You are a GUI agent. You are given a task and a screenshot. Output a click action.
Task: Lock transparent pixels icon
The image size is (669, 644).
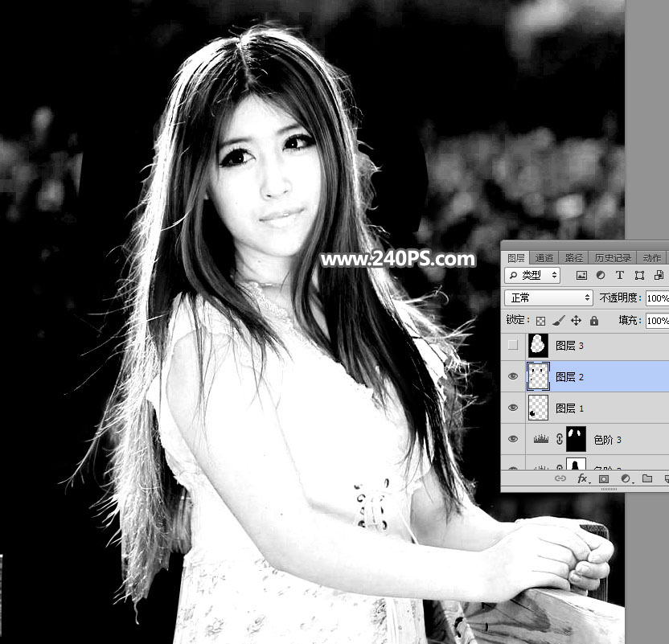coord(540,321)
